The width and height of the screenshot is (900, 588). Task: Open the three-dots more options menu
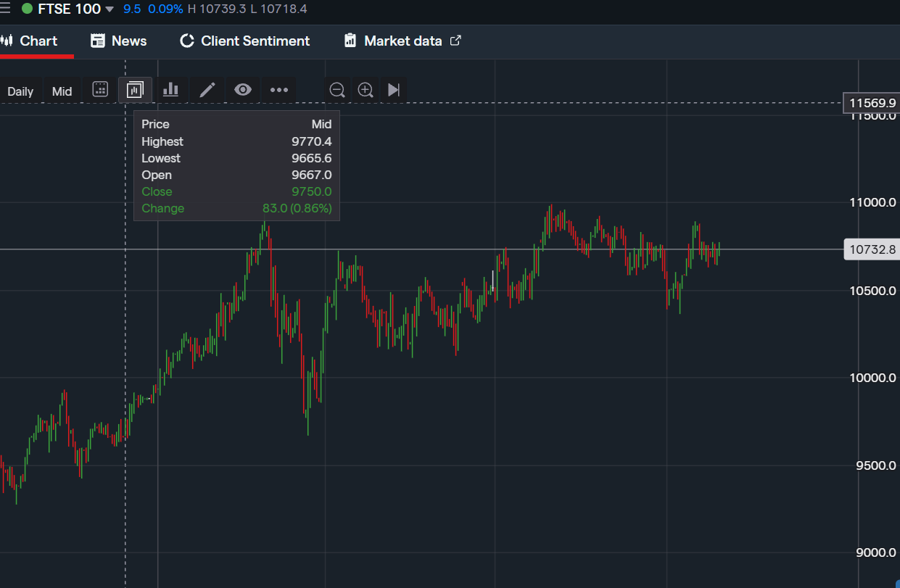(279, 90)
